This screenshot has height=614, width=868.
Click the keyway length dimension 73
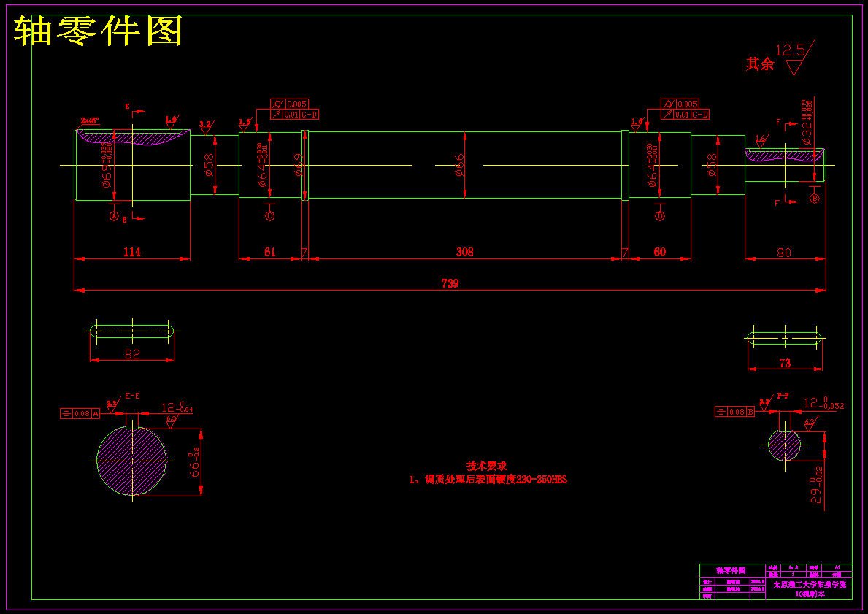(784, 363)
